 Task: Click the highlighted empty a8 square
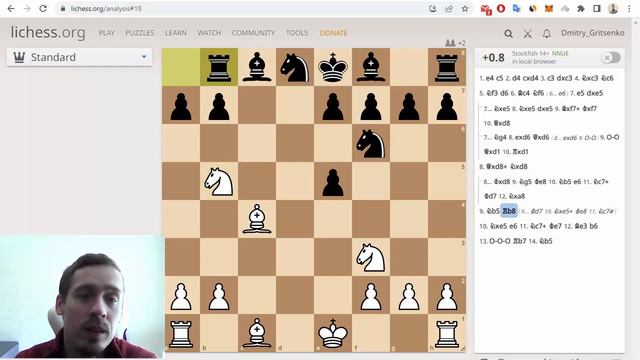pos(181,67)
